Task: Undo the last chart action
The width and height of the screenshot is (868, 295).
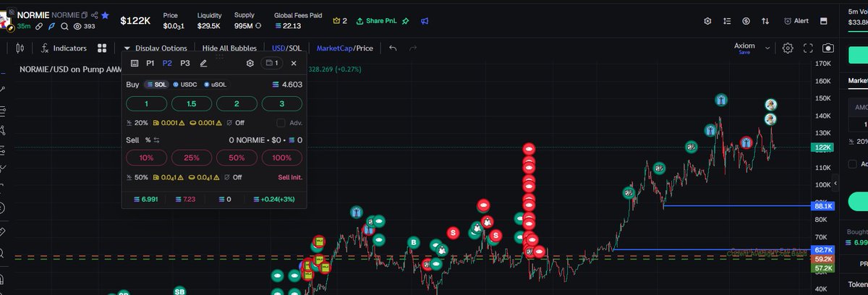Action: pos(393,48)
